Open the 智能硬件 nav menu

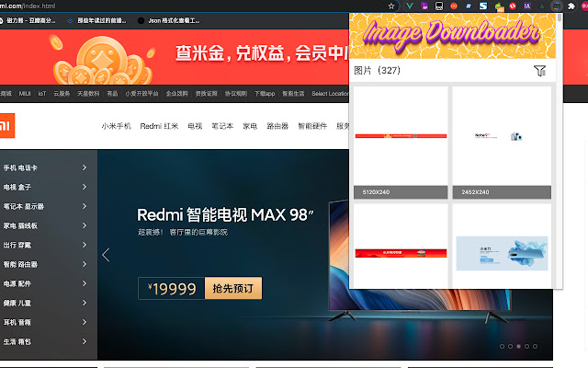tap(312, 126)
